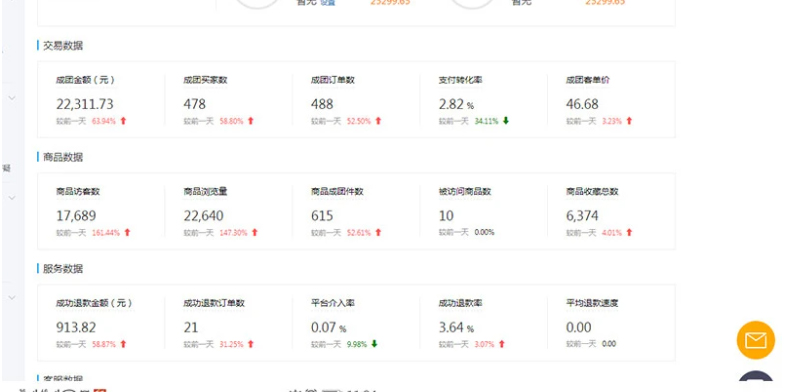Click the red up arrow next to 3.23%
The width and height of the screenshot is (801, 392).
[x=629, y=121]
